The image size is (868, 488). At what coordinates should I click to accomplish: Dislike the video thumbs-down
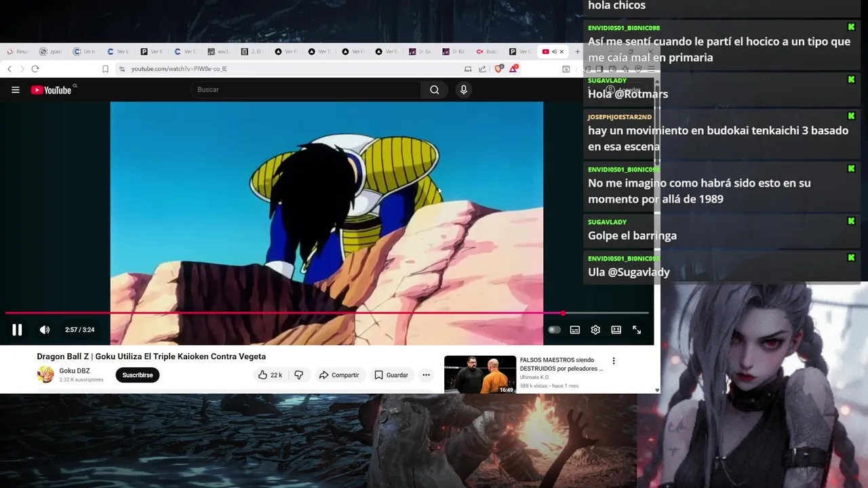tap(298, 375)
